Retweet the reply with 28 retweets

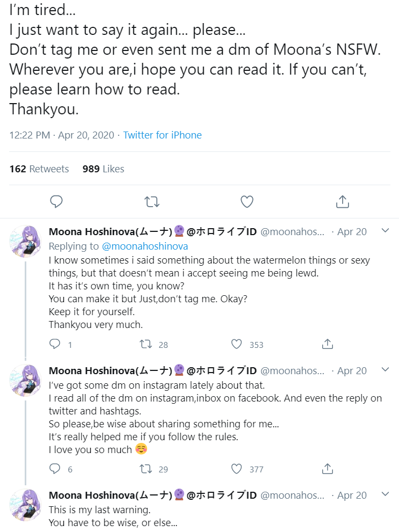click(146, 344)
